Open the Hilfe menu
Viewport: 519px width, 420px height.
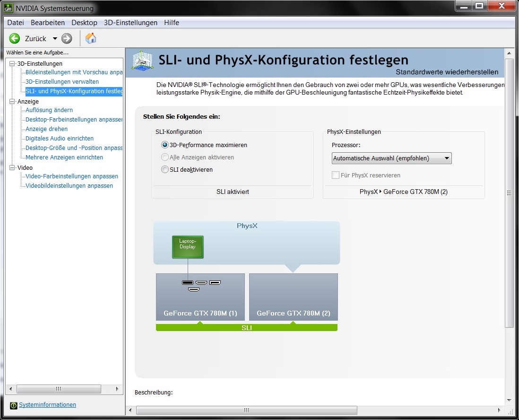pos(172,23)
